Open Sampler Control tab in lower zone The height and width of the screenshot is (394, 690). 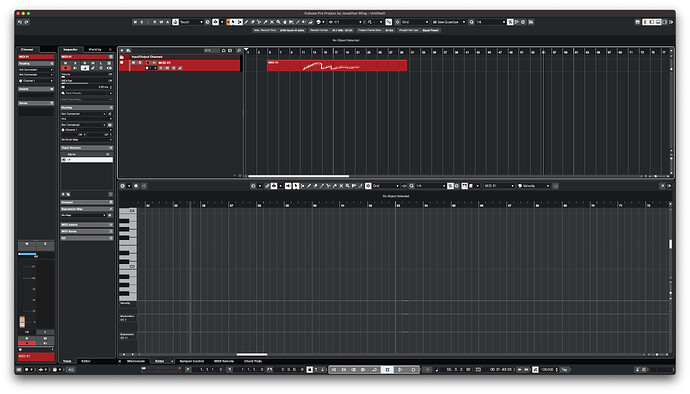(192, 361)
